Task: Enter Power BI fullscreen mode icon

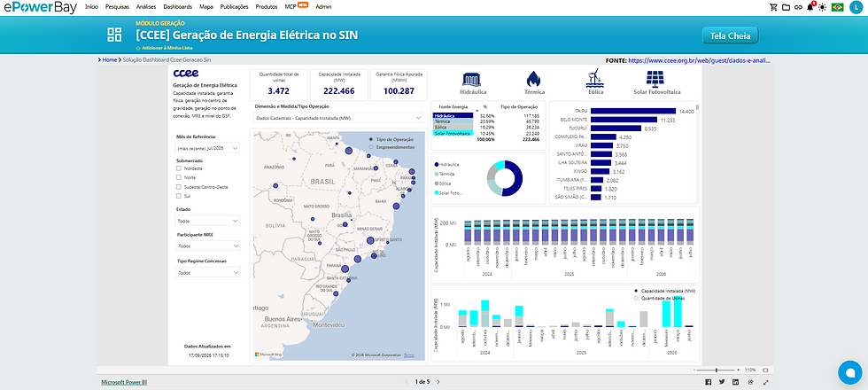Action: pos(766,382)
